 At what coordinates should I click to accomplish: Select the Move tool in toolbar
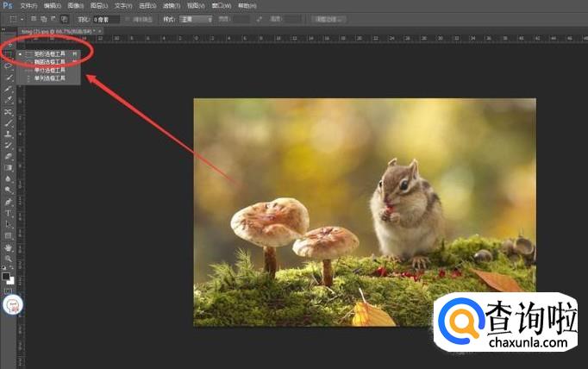pyautogui.click(x=9, y=43)
